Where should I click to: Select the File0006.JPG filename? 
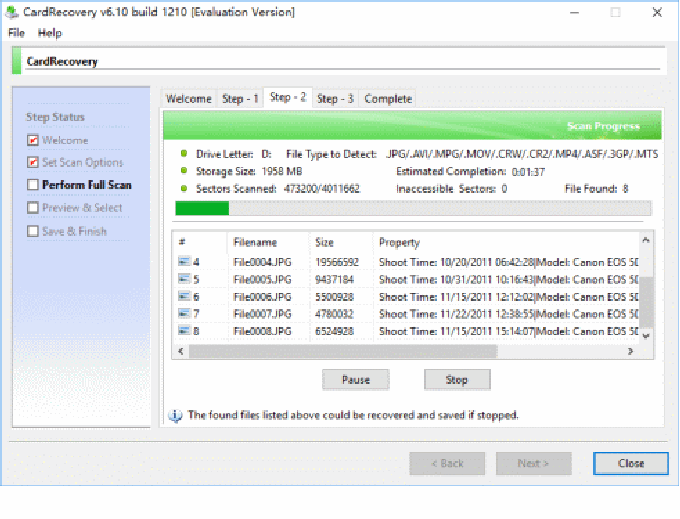coord(262,297)
